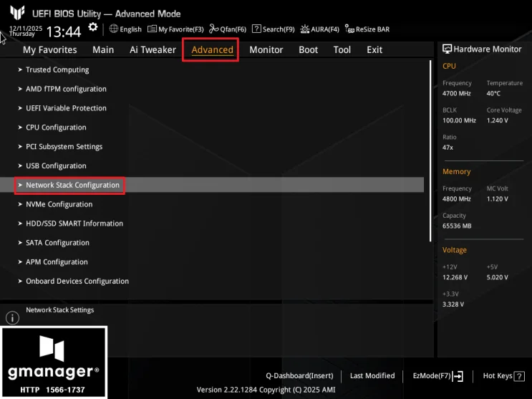Open Q-Dashboard(Insert)

tap(299, 376)
